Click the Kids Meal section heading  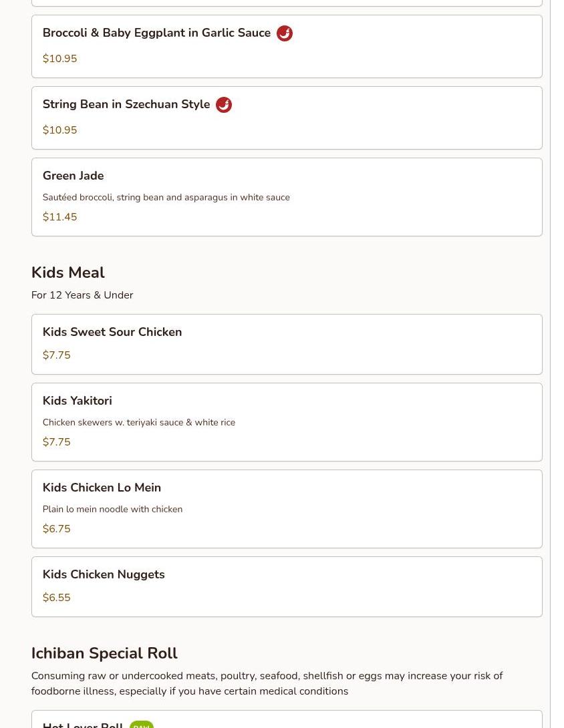(68, 273)
